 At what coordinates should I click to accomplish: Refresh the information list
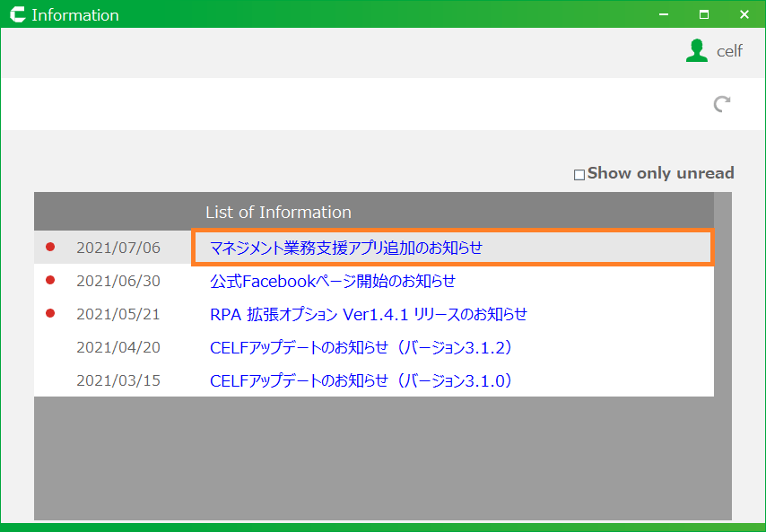[721, 104]
